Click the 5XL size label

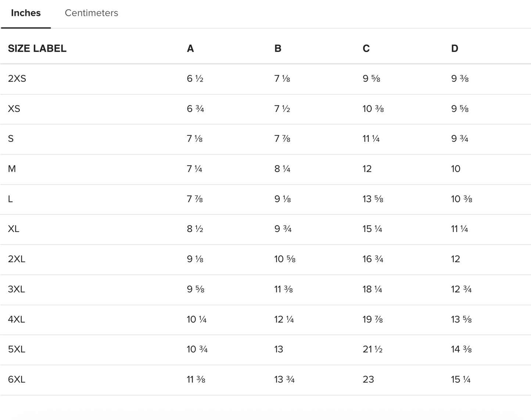(x=17, y=350)
